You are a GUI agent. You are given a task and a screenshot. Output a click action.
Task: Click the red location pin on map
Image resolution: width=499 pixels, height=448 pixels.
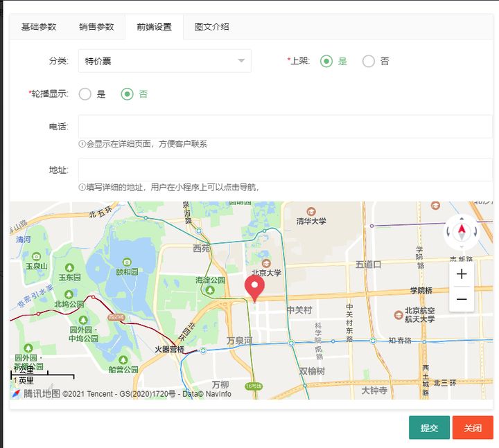255,287
